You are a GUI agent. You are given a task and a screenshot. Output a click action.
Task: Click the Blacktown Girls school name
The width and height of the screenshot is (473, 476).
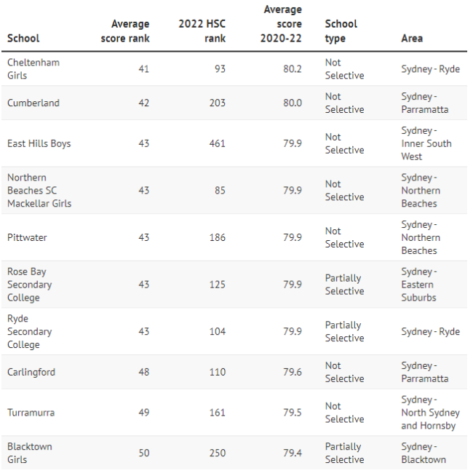[30, 453]
